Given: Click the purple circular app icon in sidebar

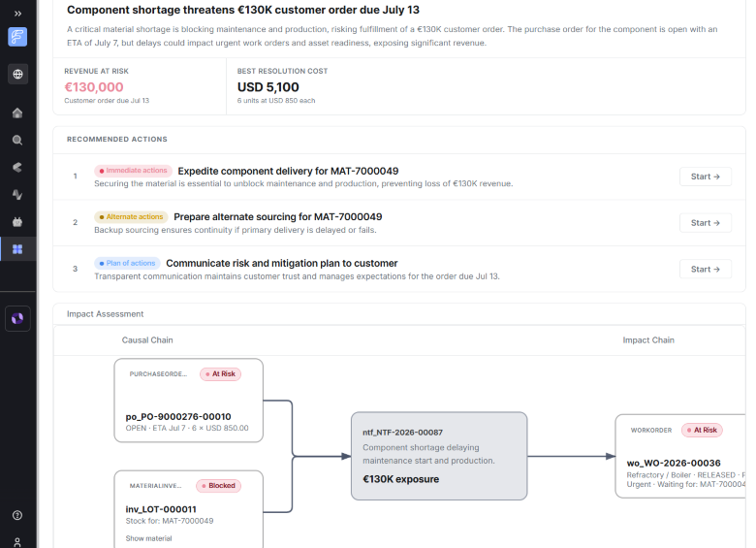Looking at the screenshot, I should (x=17, y=318).
